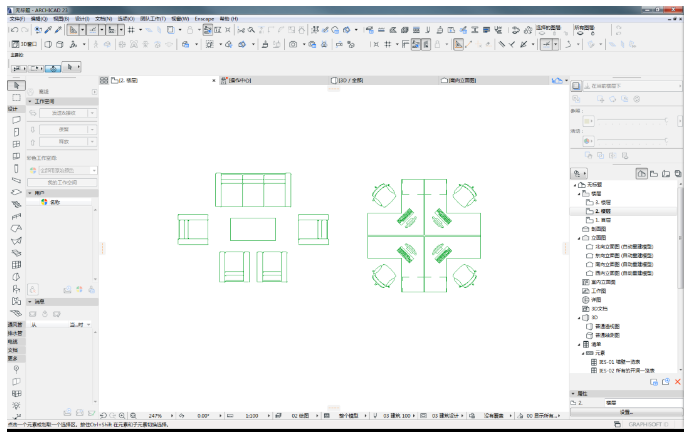Switch navigator to Layout Book

[666, 174]
